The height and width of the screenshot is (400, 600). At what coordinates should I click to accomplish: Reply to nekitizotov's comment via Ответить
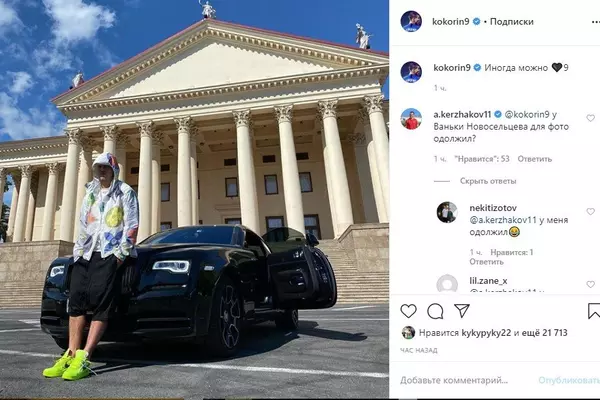coord(486,262)
